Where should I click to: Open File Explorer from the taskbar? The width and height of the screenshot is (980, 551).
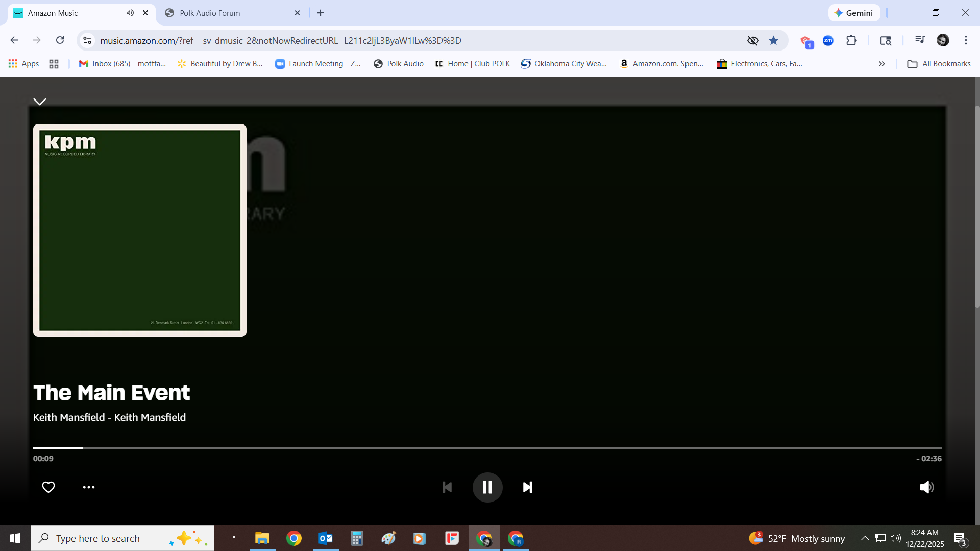point(262,538)
